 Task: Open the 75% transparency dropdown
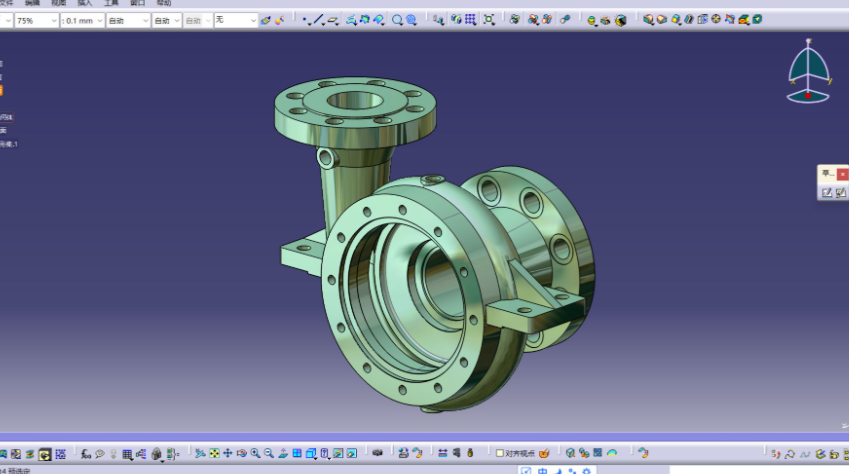click(x=36, y=21)
